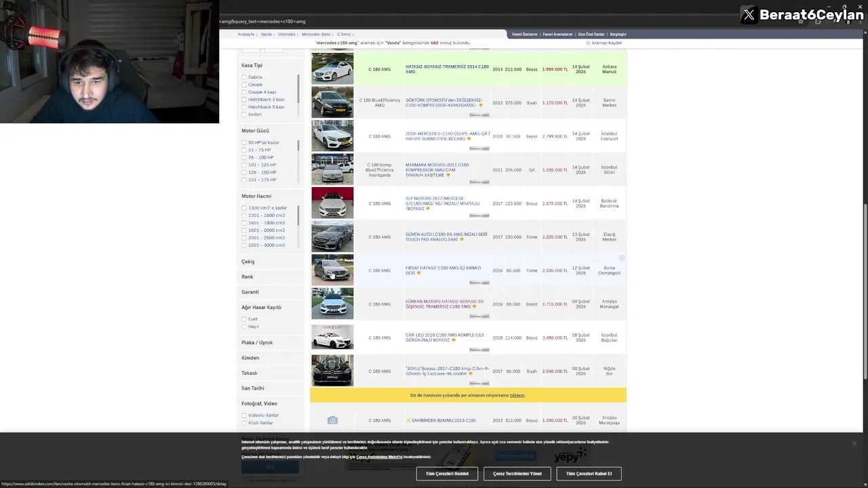
Task: Open the white Mercedes thumbnail of the HATASIZ-BOYASIZ-TRAMERSİZ 2014 listing
Action: point(332,69)
